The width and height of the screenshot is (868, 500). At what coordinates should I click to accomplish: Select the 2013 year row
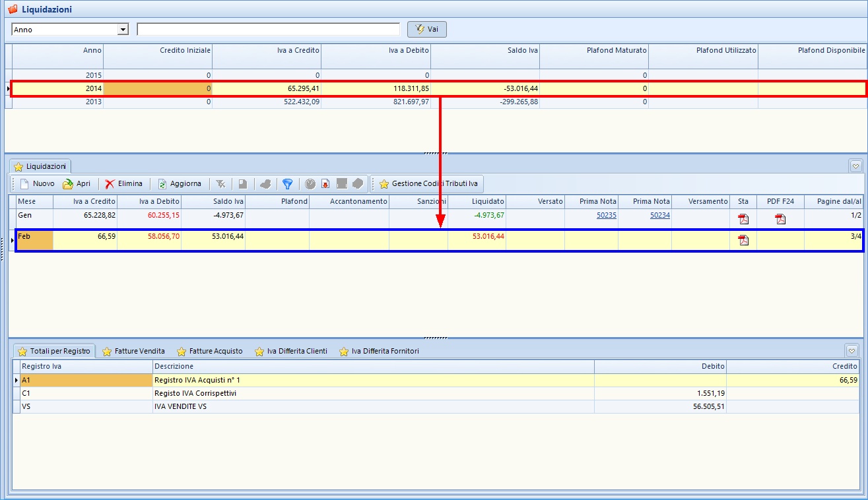tap(93, 102)
